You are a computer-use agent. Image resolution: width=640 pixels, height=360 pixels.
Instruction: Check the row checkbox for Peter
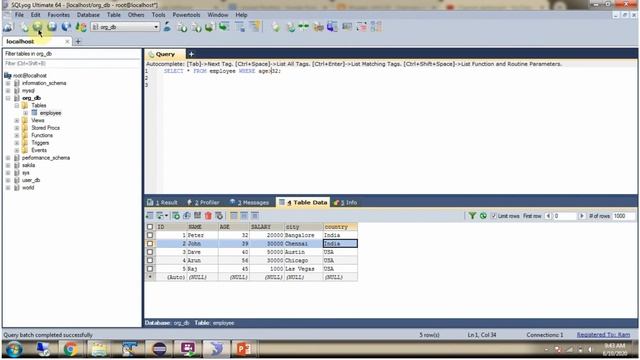[150, 235]
